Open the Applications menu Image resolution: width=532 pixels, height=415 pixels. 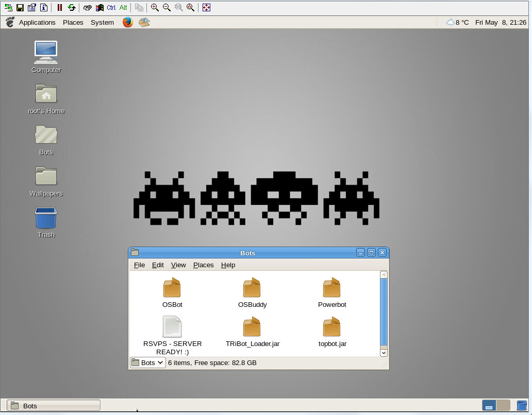point(37,22)
